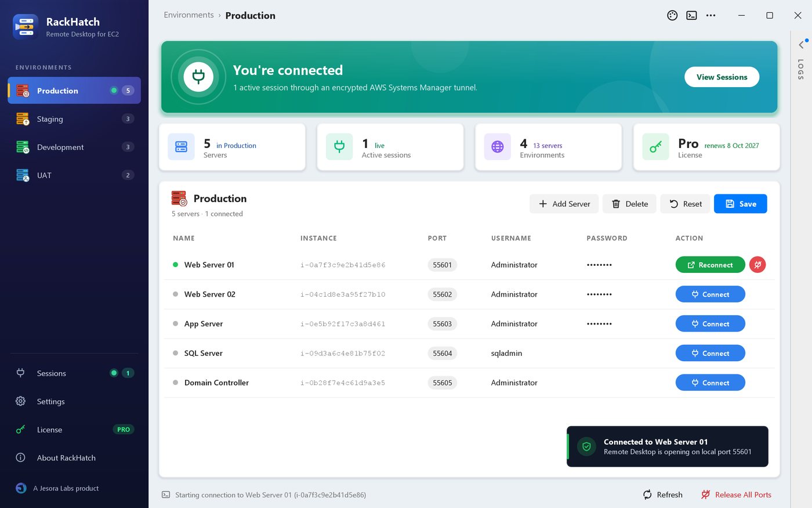The height and width of the screenshot is (508, 812).
Task: Edit the SQL Server sqladmin username field
Action: (x=506, y=353)
